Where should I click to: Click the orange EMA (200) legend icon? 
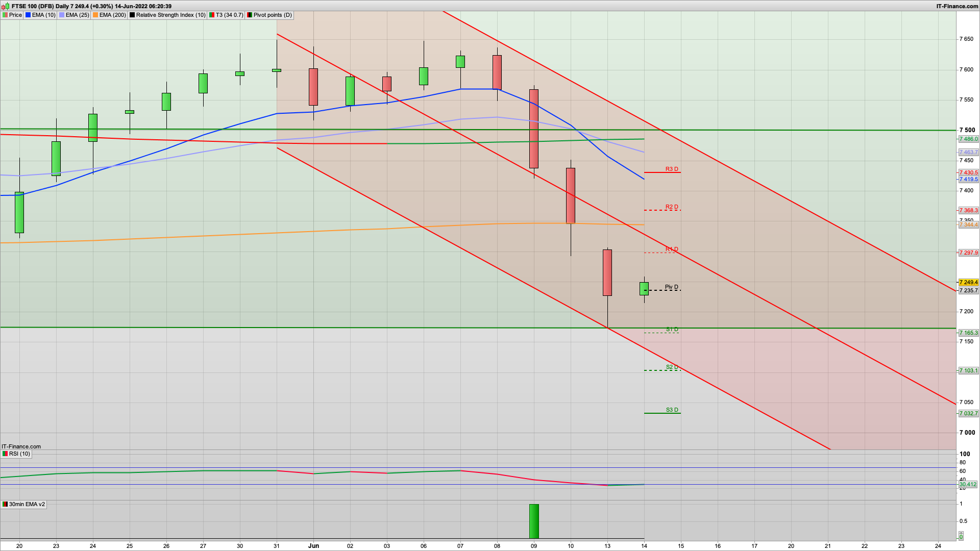point(95,15)
